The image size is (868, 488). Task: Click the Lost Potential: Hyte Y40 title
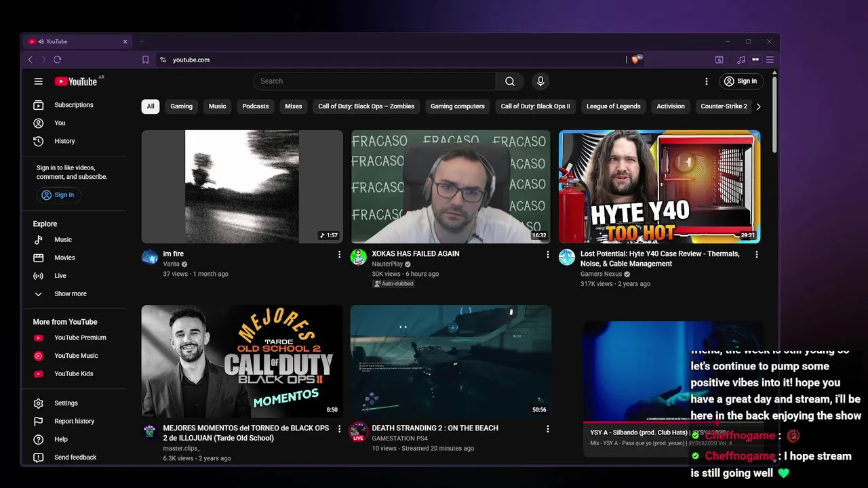[x=660, y=259]
